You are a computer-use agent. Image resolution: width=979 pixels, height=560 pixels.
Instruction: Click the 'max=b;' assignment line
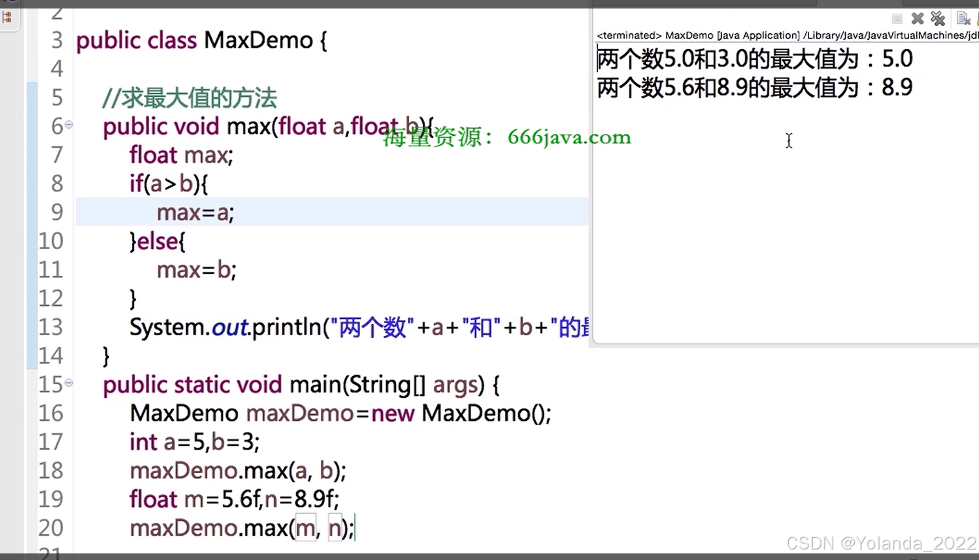[x=196, y=270]
